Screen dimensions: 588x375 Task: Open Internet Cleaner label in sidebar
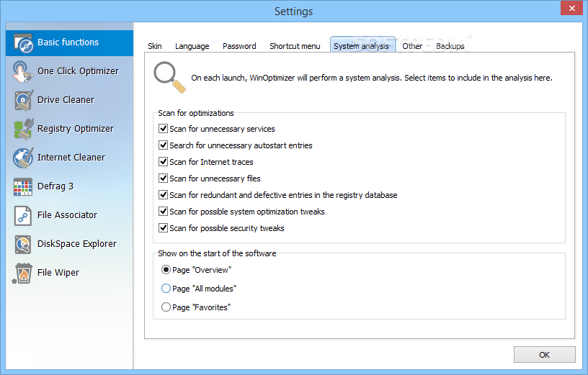[71, 158]
